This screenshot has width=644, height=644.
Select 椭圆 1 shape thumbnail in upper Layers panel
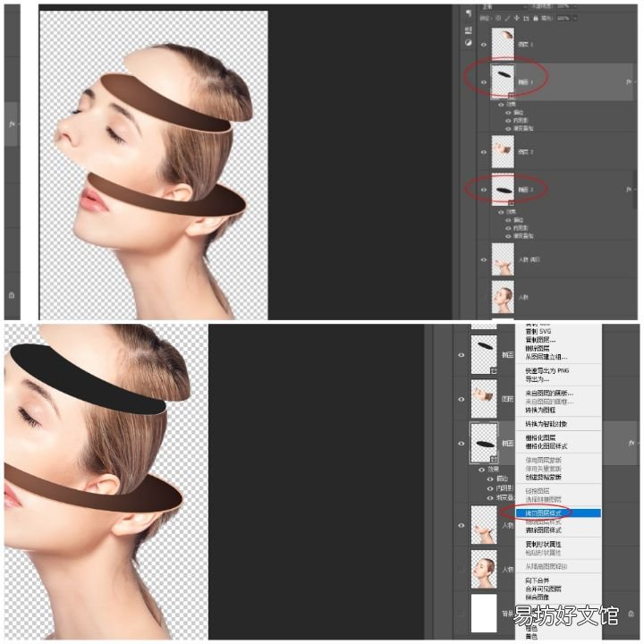[x=503, y=81]
